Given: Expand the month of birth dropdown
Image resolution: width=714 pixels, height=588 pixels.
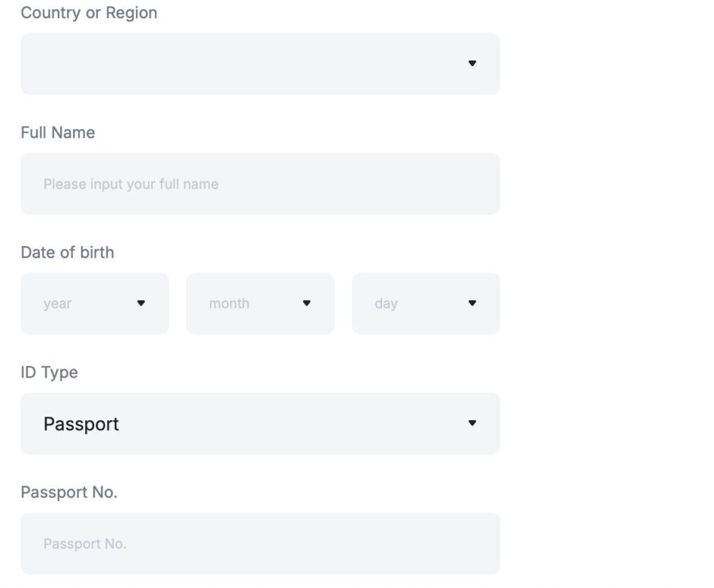Looking at the screenshot, I should [x=260, y=303].
